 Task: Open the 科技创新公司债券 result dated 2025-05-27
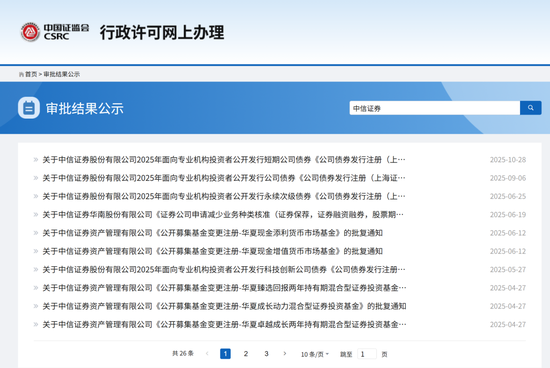pos(224,269)
